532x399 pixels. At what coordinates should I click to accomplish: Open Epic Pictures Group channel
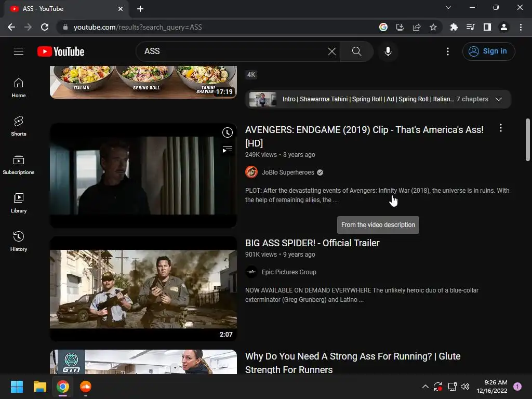pyautogui.click(x=289, y=272)
